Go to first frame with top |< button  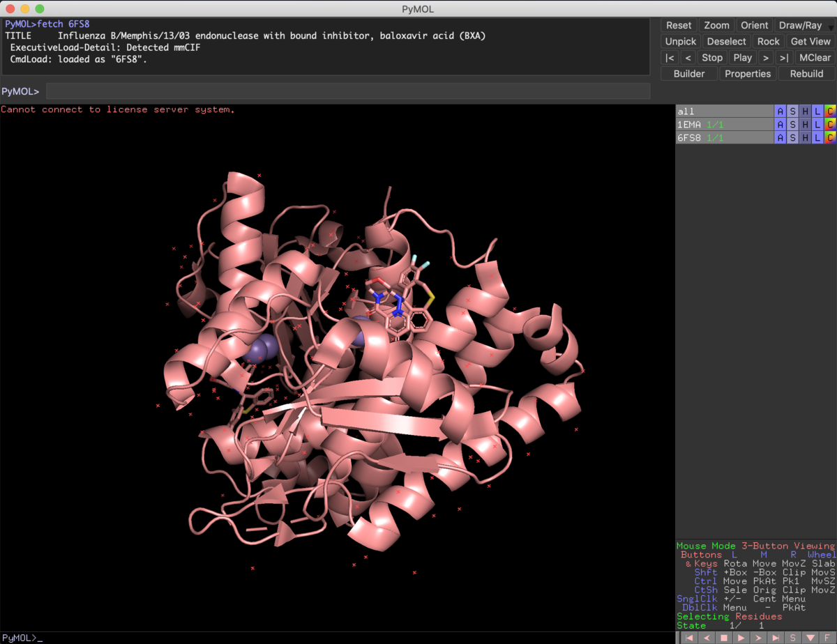tap(670, 58)
